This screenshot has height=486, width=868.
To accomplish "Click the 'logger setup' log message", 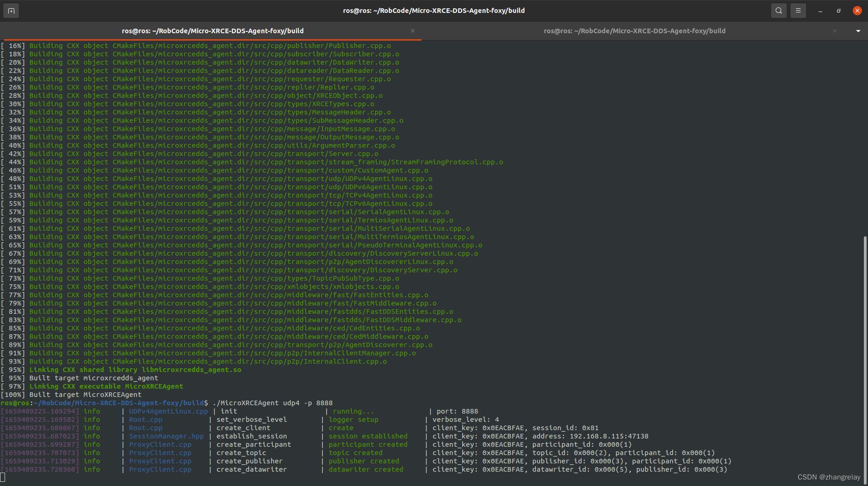I will click(353, 420).
